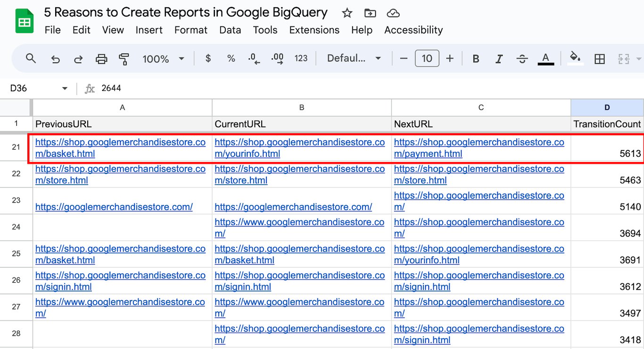The height and width of the screenshot is (349, 644).
Task: Increase font size with plus button
Action: (x=450, y=58)
